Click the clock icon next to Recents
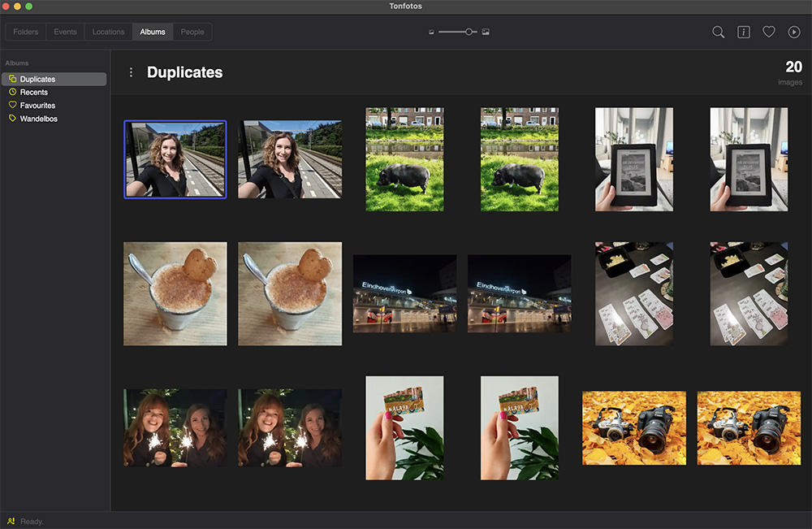Screen dimensions: 812x529 point(11,92)
